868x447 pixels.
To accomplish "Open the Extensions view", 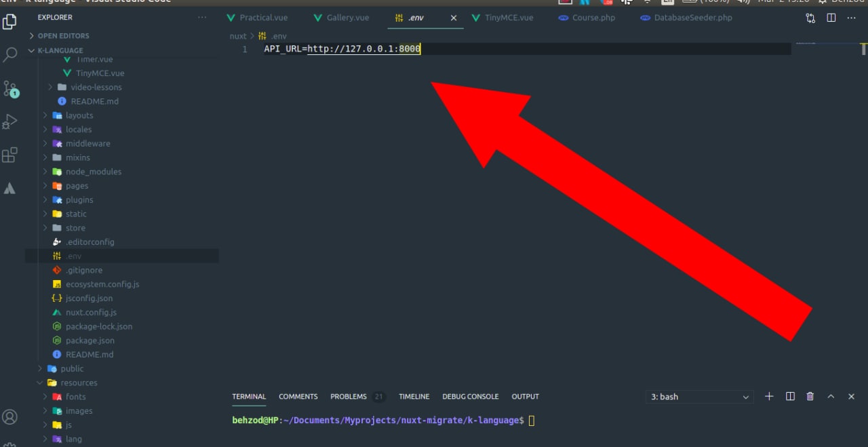I will [x=9, y=155].
